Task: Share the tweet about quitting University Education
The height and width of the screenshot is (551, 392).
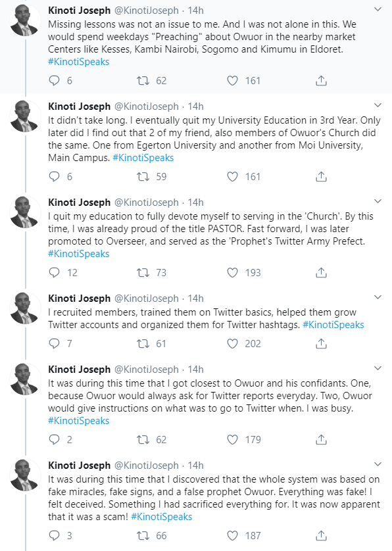Action: coord(321,177)
